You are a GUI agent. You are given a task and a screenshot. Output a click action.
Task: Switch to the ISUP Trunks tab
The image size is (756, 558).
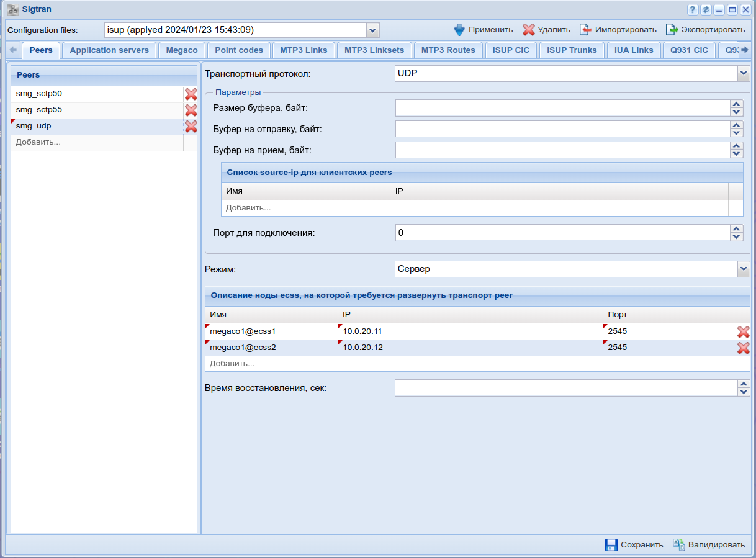point(572,50)
